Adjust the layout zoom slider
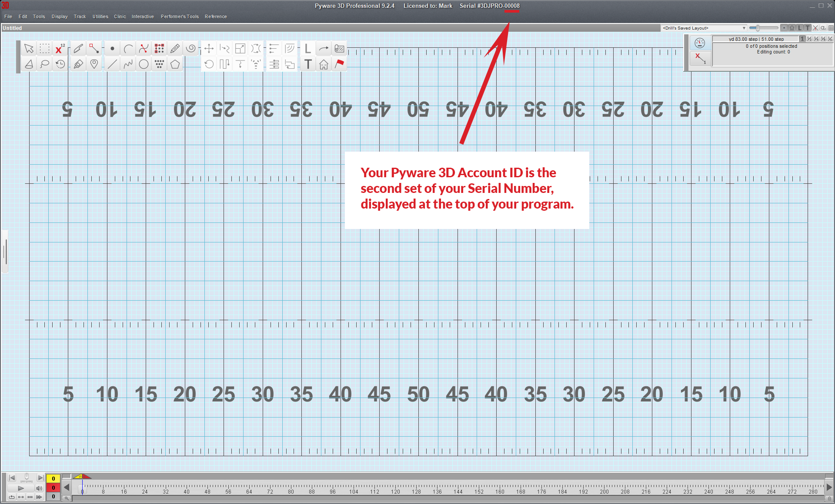Screen dimensions: 835x504 tap(758, 28)
